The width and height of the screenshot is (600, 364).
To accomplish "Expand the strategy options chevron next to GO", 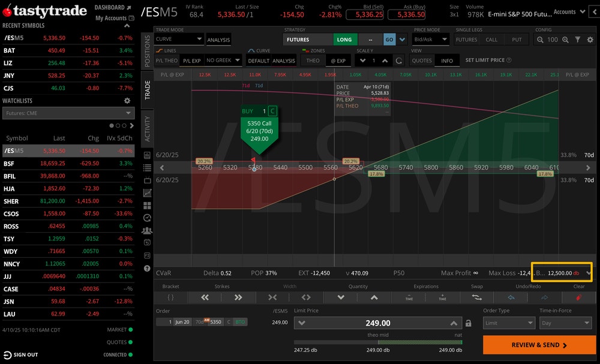I will point(402,40).
